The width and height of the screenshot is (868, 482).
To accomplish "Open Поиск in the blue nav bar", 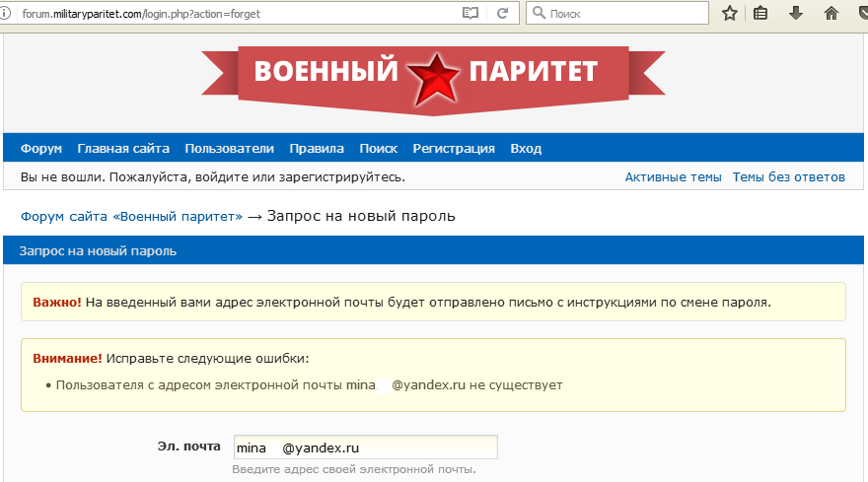I will pos(378,148).
